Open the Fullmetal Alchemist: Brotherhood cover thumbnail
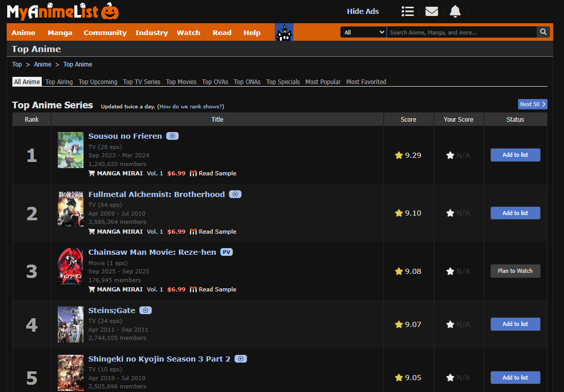The image size is (564, 392). click(71, 208)
